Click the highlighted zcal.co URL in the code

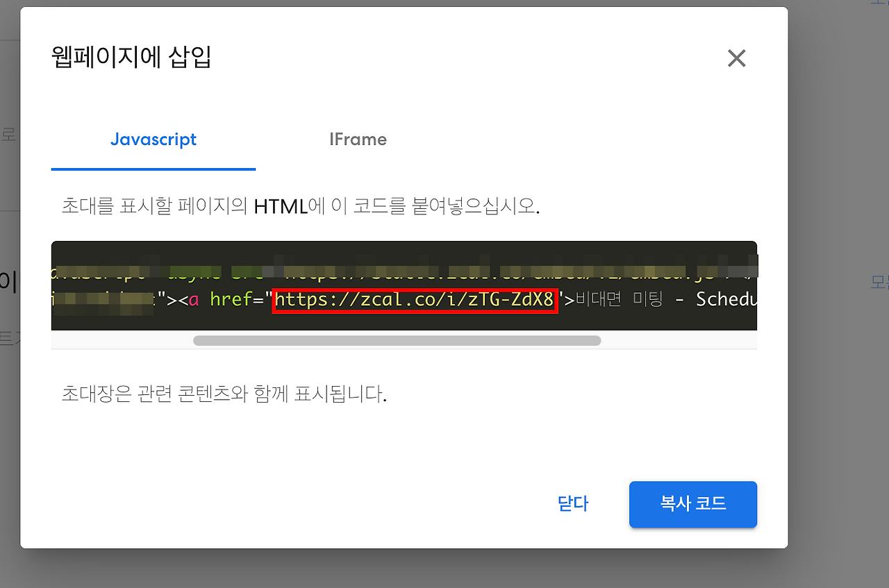pos(415,300)
